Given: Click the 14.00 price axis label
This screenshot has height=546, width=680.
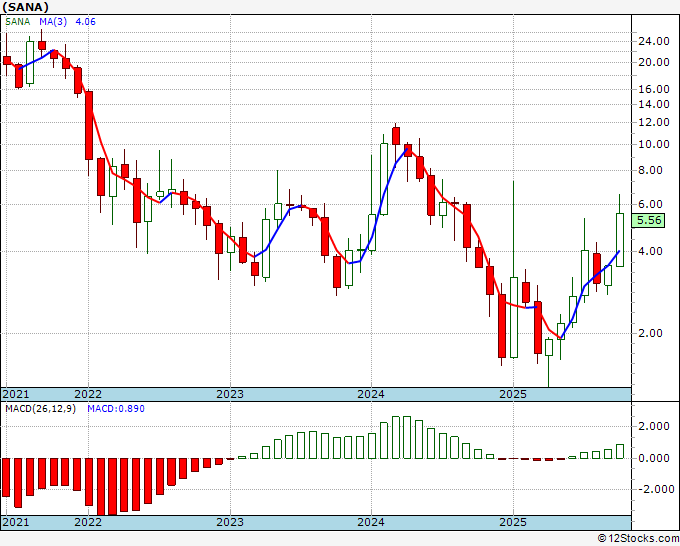Looking at the screenshot, I should (x=654, y=104).
